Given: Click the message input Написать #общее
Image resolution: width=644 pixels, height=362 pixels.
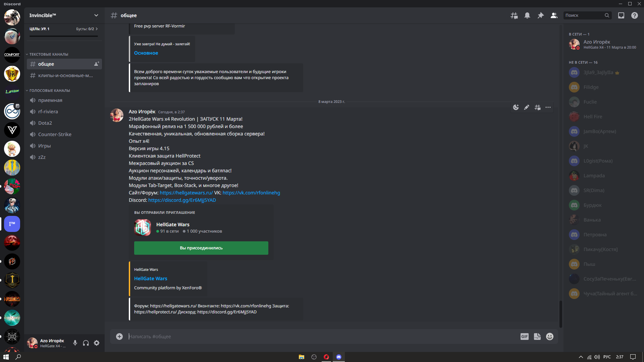Looking at the screenshot, I should [x=322, y=337].
